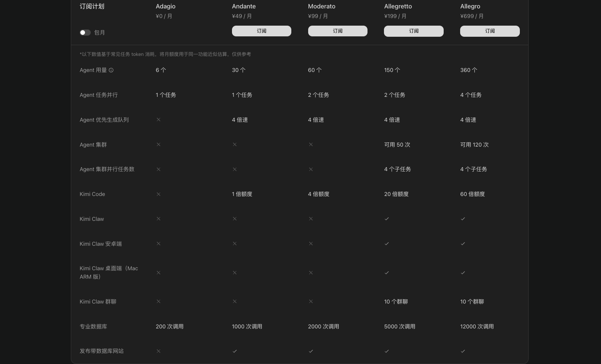Click the Adagio cross for Kimi Claw
Viewport: 601px width, 364px height.
[x=158, y=219]
